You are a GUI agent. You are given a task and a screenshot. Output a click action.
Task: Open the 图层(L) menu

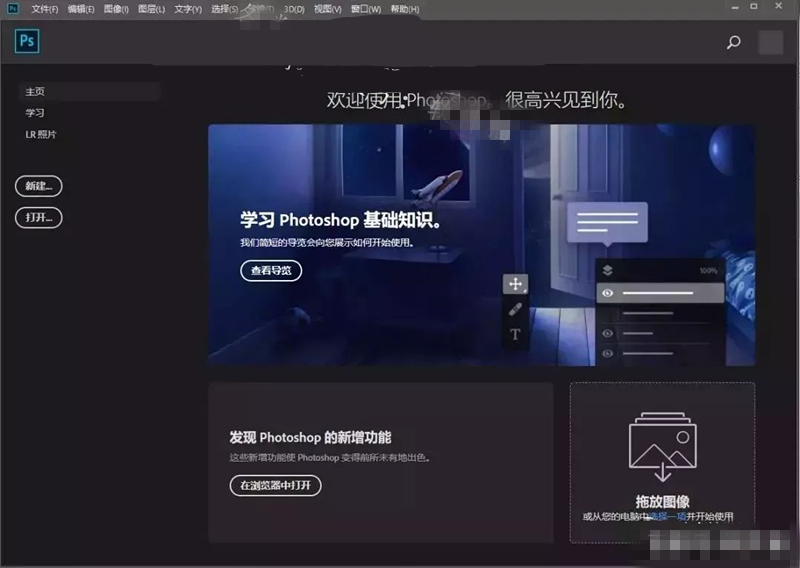152,9
